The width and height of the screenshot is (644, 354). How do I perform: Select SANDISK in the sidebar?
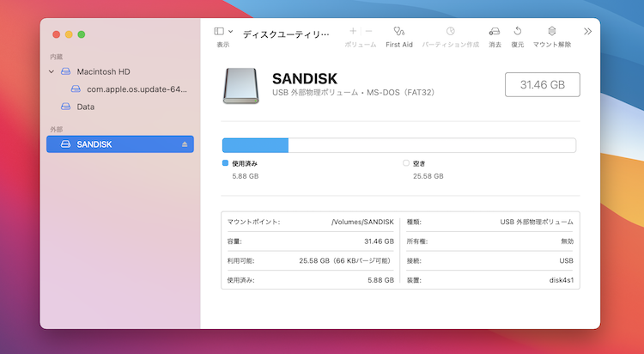tap(120, 144)
